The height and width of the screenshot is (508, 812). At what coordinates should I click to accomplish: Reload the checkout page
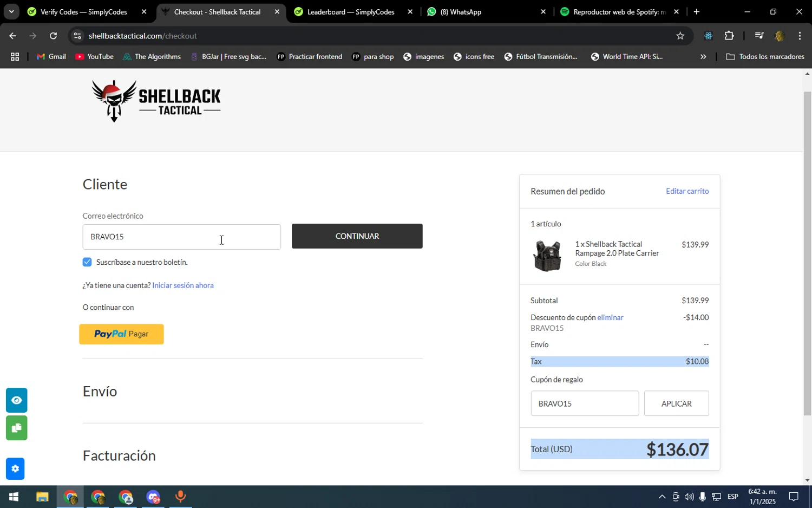53,36
